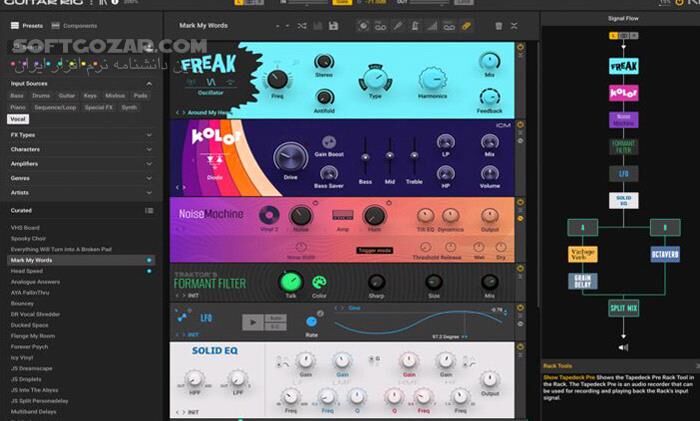Image resolution: width=700 pixels, height=421 pixels.
Task: Load the Head Speed preset
Action: click(27, 271)
